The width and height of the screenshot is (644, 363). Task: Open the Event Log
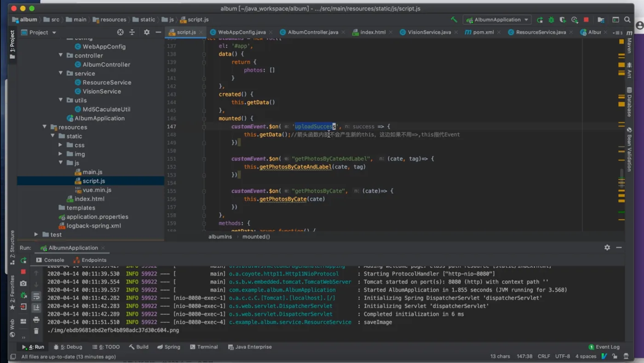(604, 347)
